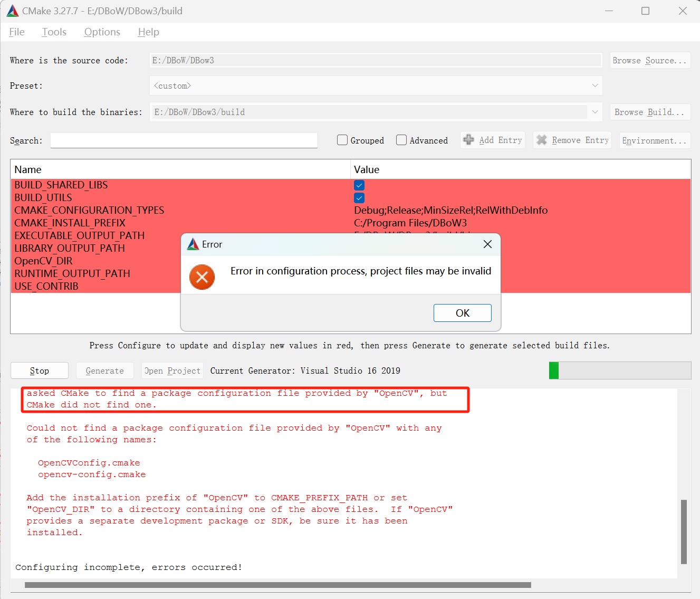Click the red error icon in the dialog
The height and width of the screenshot is (599, 700).
point(202,277)
